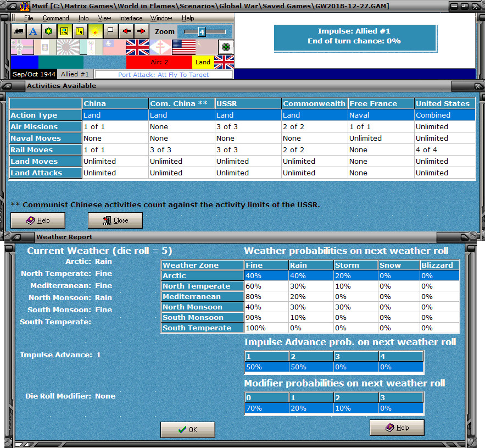485x448 pixels.
Task: Open the Window menu
Action: coord(161,18)
